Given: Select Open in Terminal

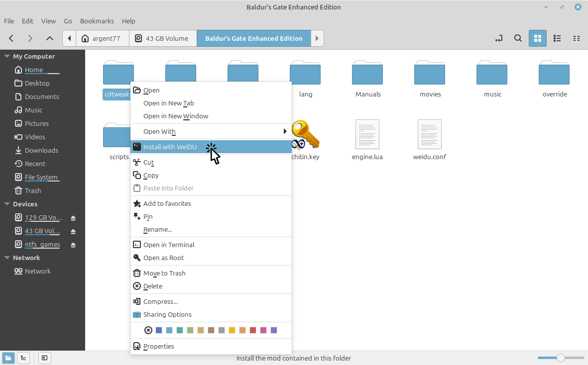Looking at the screenshot, I should [x=211, y=245].
